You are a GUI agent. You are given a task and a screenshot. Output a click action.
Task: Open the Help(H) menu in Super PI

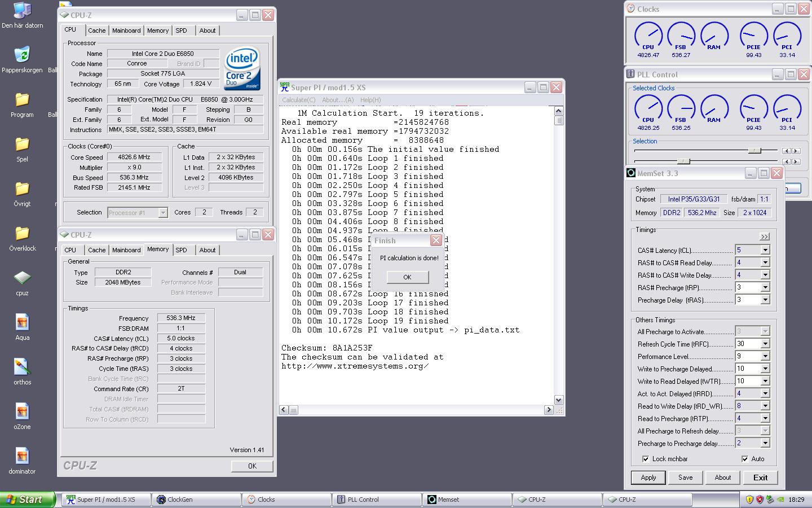(x=370, y=100)
